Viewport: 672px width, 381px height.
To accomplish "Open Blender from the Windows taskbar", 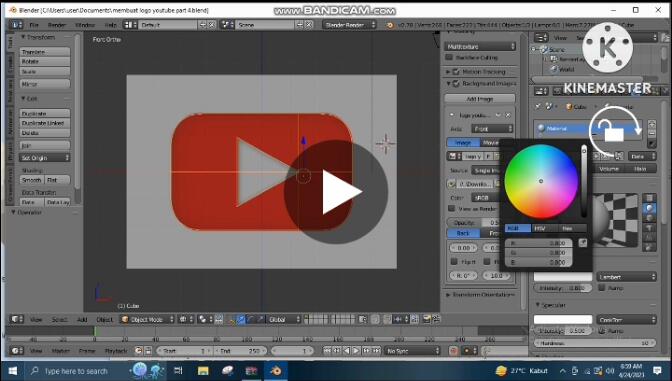I will tap(276, 371).
